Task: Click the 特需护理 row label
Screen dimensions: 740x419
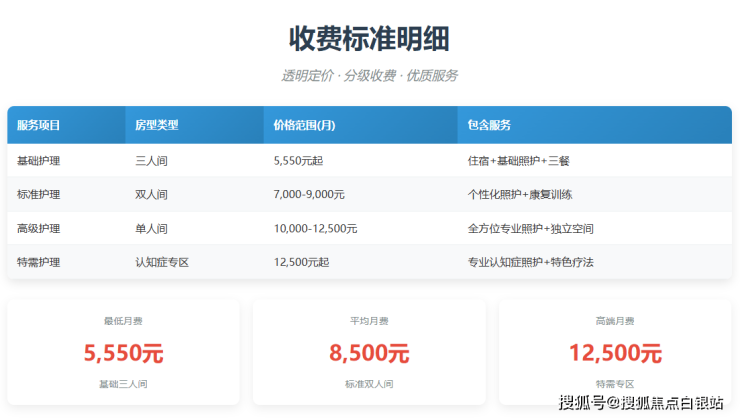Action: coord(39,262)
